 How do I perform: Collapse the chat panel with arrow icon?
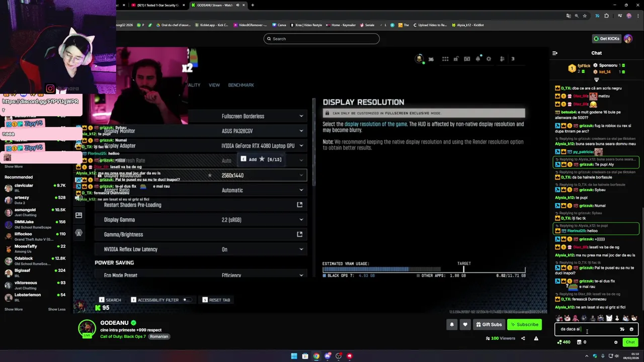click(x=555, y=53)
